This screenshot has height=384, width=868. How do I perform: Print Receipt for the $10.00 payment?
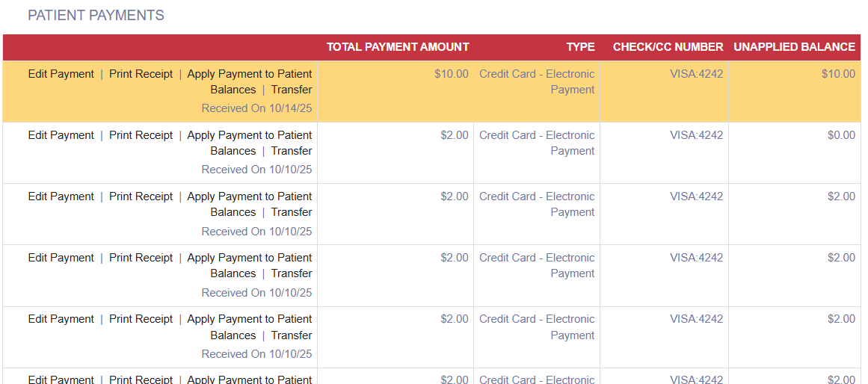coord(141,74)
